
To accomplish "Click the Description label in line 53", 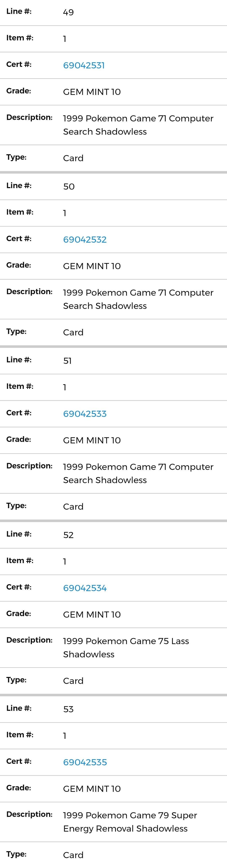I will coord(29,814).
